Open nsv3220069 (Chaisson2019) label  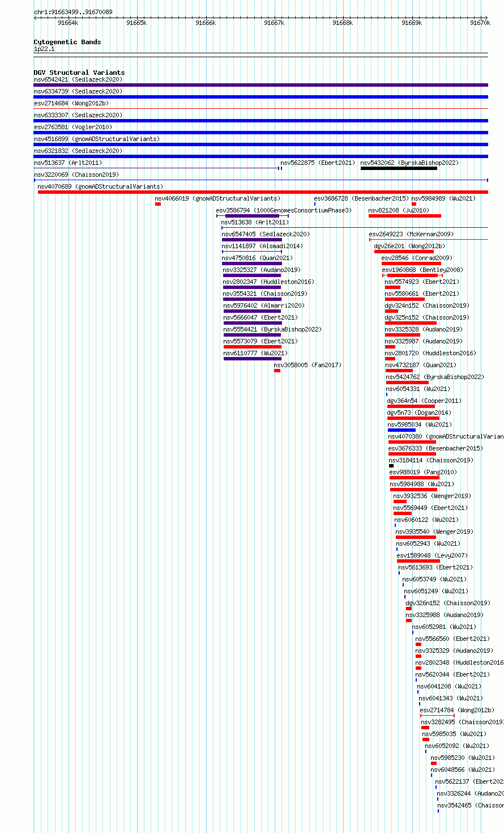(x=76, y=175)
